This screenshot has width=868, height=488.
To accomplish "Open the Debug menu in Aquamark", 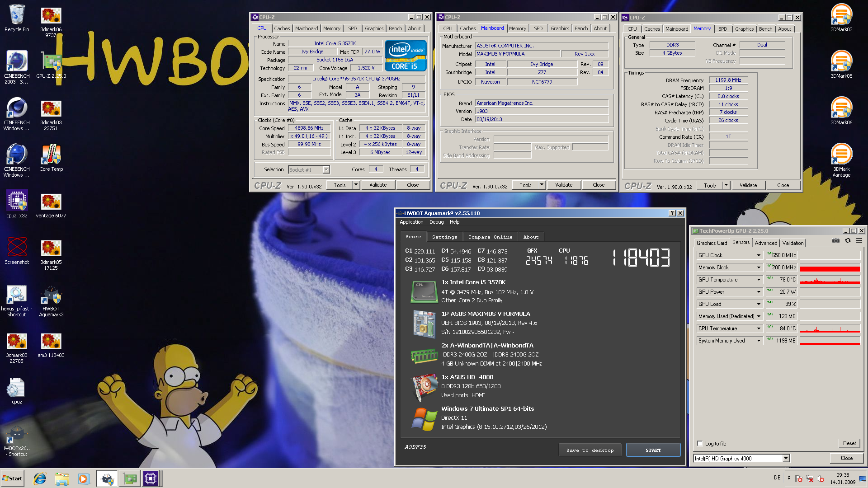I will click(436, 222).
